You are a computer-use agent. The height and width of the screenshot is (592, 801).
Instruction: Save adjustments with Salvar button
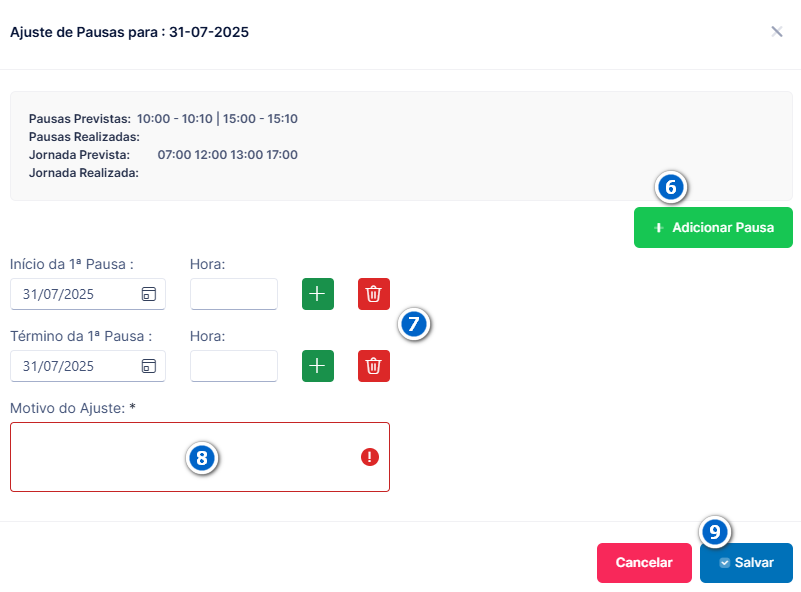pos(746,562)
